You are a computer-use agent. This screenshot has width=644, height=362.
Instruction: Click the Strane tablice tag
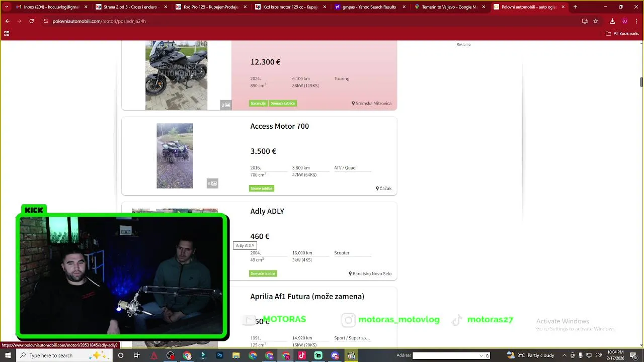(x=262, y=189)
